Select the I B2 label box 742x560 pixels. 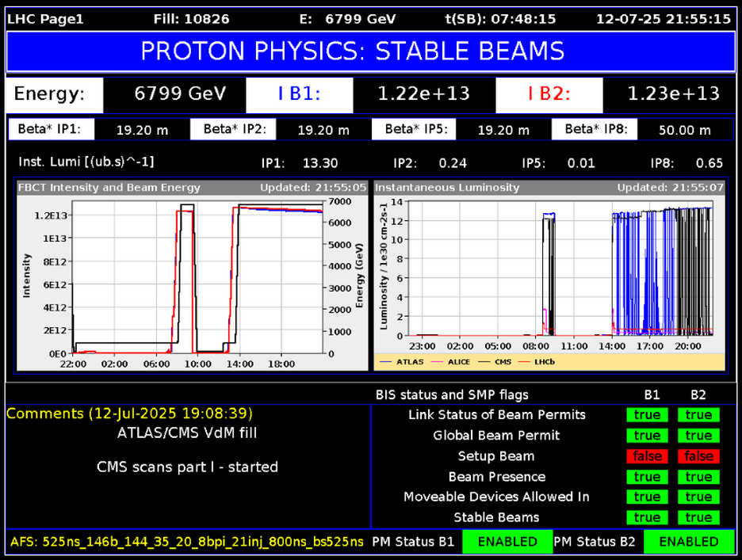pos(548,94)
